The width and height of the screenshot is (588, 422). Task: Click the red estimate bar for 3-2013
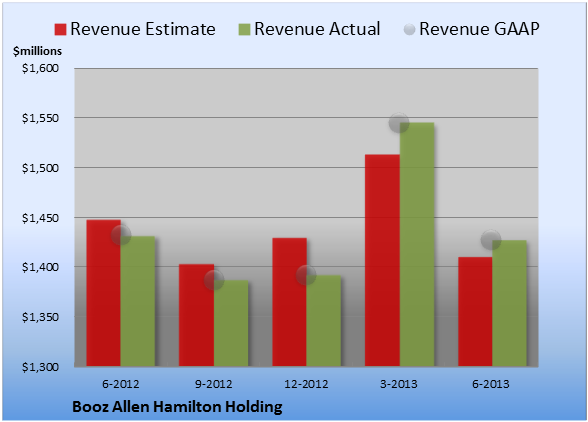coord(382,260)
